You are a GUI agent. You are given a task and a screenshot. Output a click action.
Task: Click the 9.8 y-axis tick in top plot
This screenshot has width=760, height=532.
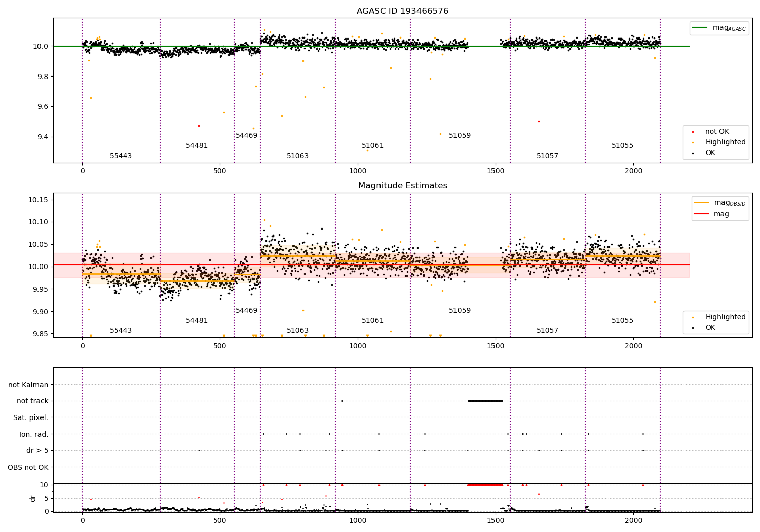(x=42, y=77)
